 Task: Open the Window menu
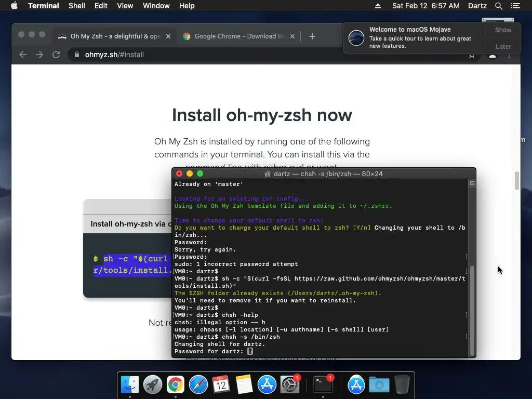click(x=156, y=6)
